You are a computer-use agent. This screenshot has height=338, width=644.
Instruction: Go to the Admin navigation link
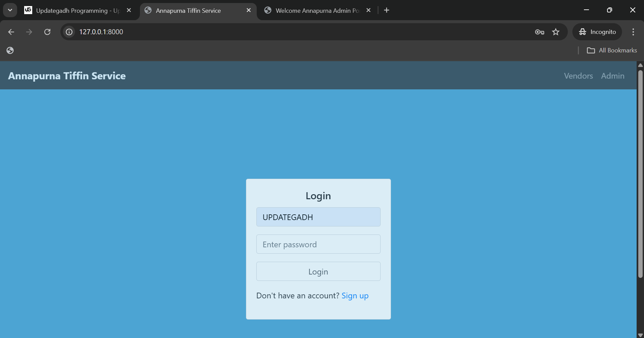(x=612, y=76)
